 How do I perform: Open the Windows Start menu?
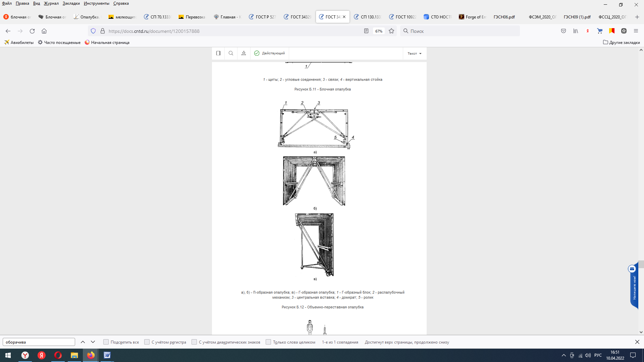(x=8, y=355)
